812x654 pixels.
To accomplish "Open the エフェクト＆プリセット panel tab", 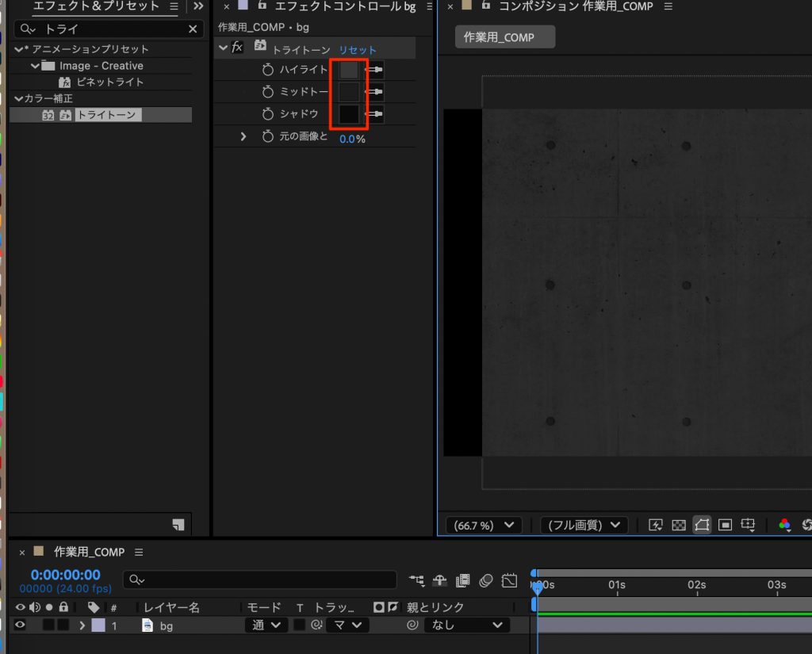I will pyautogui.click(x=96, y=6).
